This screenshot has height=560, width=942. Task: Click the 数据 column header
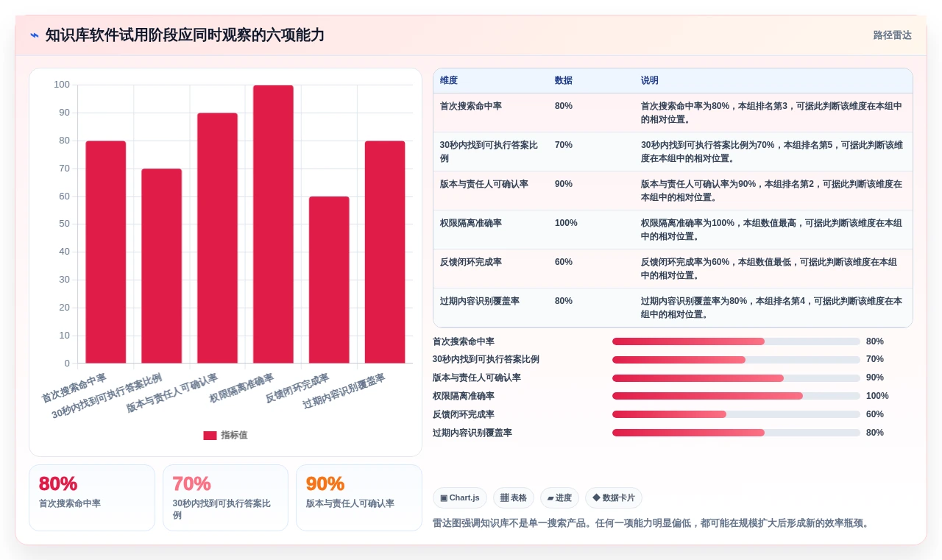point(564,81)
